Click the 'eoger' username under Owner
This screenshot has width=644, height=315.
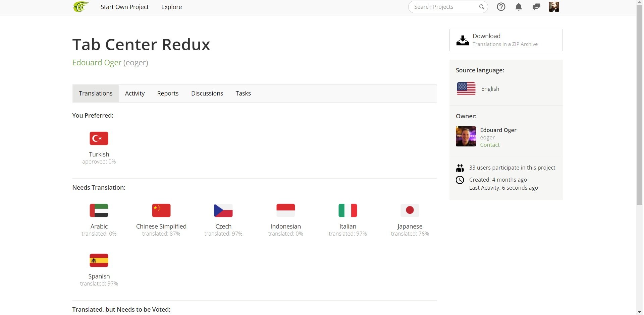(x=487, y=137)
